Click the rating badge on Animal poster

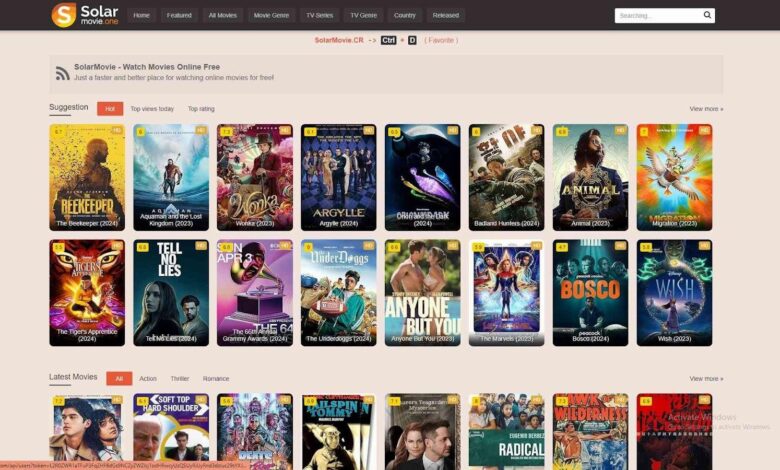(562, 132)
